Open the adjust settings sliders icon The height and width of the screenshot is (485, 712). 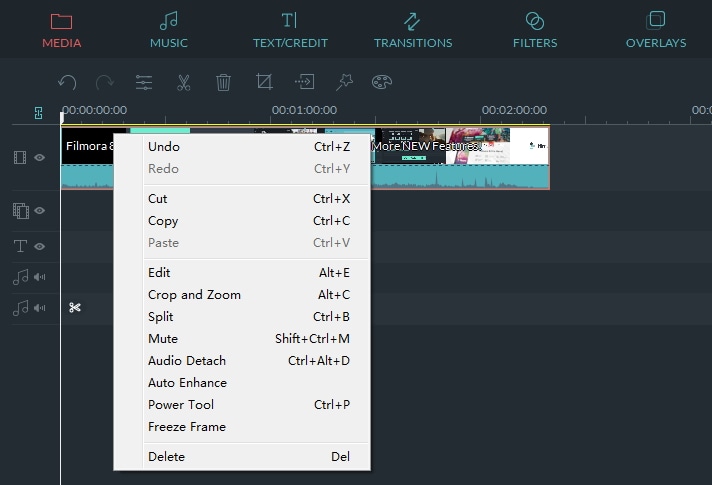click(144, 83)
